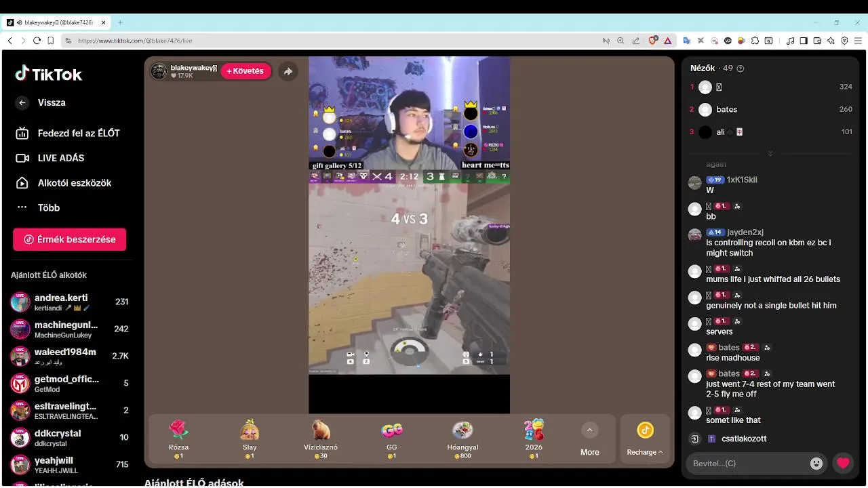This screenshot has height=488, width=868.
Task: Send the Hóangyal gift
Action: 462,439
